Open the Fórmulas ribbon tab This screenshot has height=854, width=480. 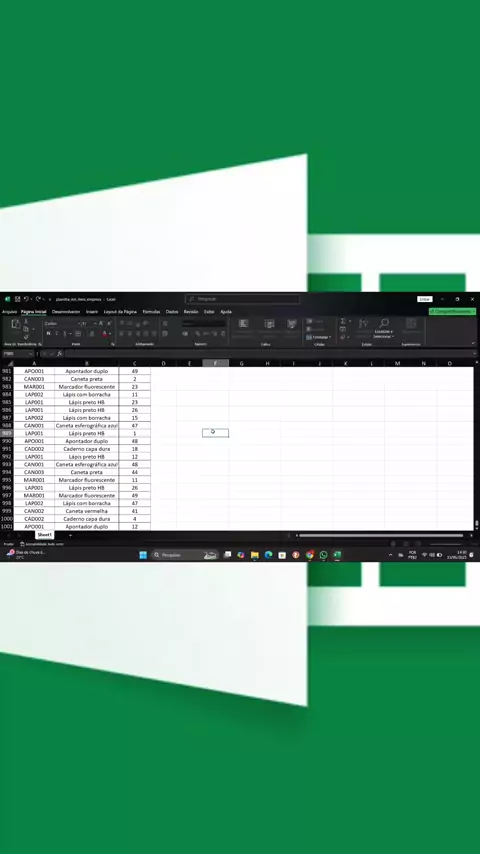(x=151, y=312)
